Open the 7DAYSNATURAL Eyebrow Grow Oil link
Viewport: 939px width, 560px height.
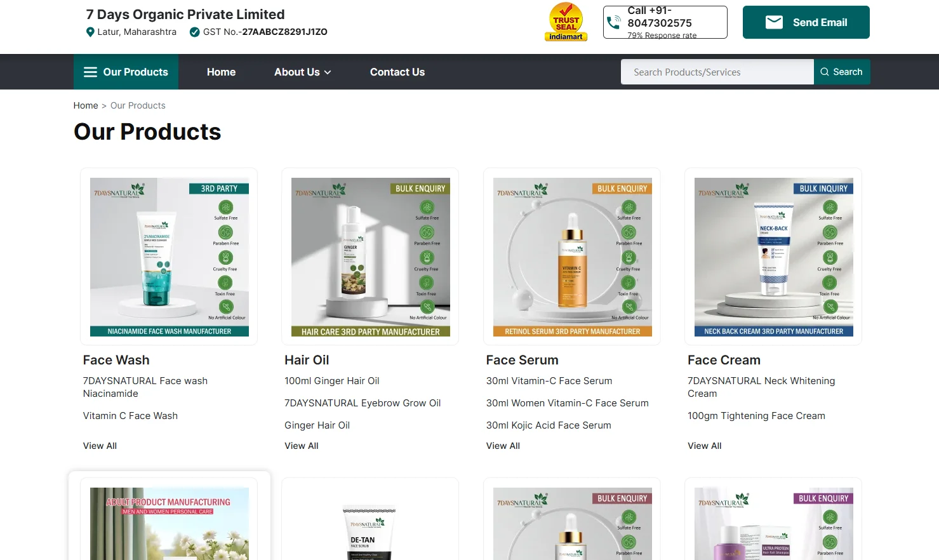pos(362,403)
